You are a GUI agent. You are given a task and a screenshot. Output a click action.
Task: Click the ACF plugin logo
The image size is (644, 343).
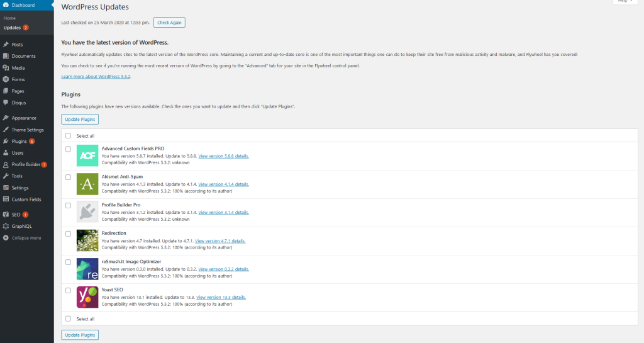click(x=87, y=155)
